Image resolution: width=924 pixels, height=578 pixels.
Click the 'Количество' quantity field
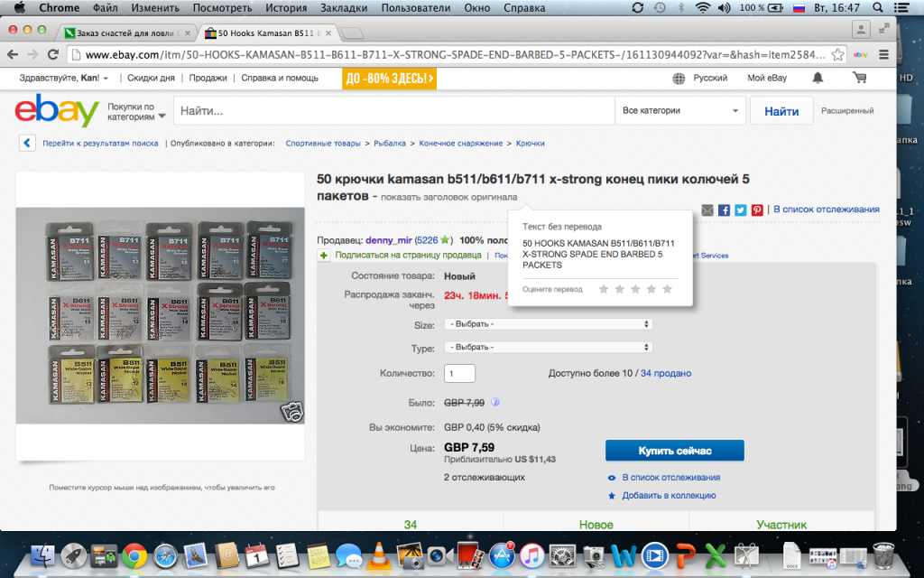459,373
